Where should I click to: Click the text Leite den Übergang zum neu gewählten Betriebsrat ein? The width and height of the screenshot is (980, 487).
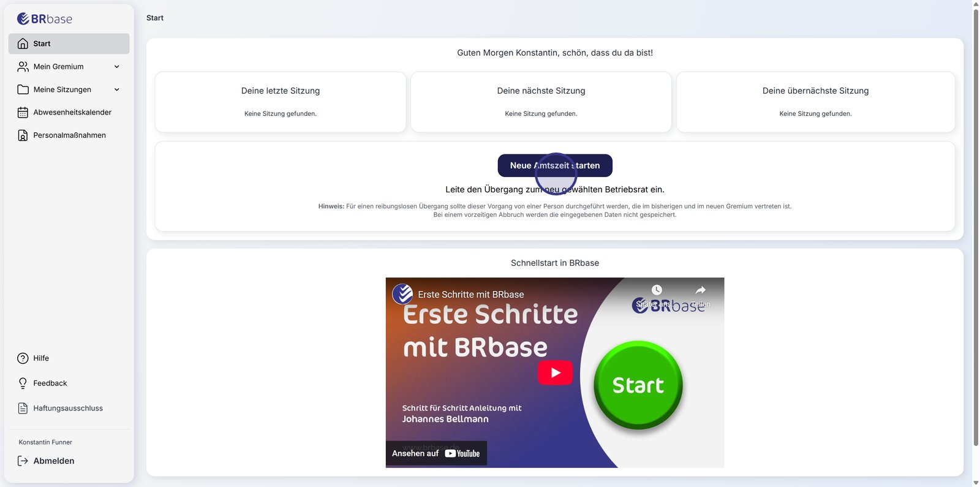click(555, 189)
